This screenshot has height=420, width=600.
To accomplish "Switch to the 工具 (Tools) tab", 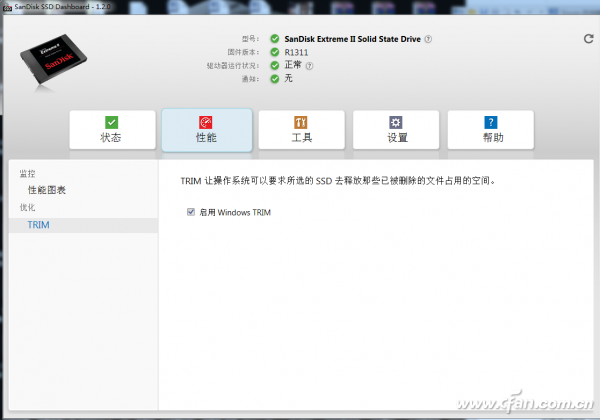I will click(x=302, y=130).
